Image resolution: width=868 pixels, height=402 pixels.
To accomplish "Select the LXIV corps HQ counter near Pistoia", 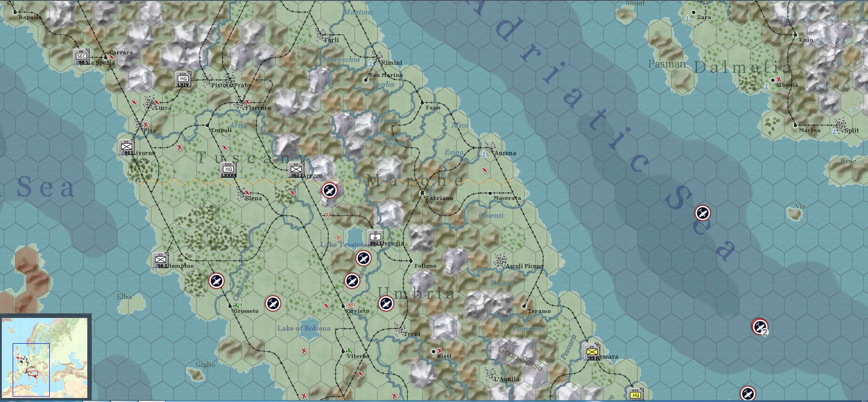I will [x=183, y=80].
